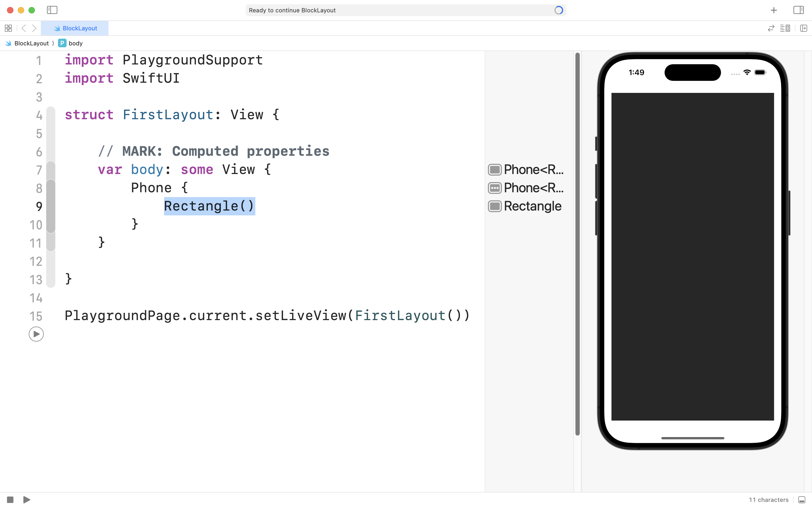
Task: Show first Phone<R... result inline
Action: pos(495,170)
